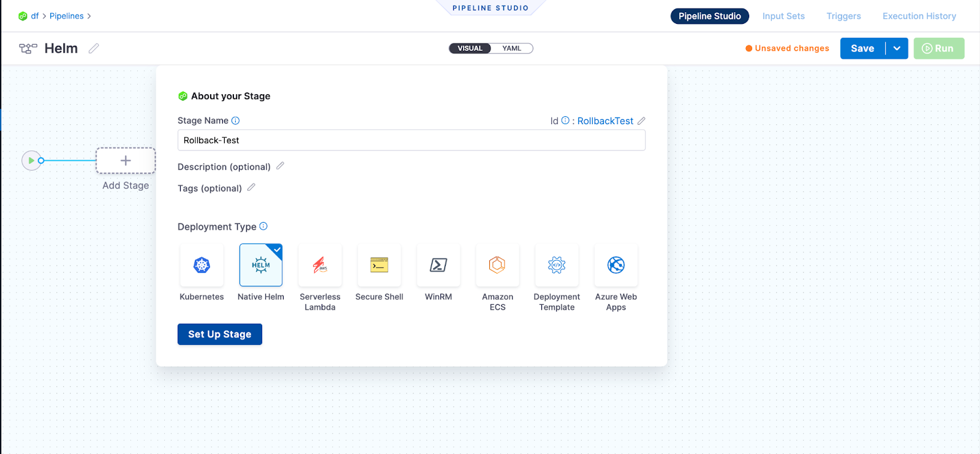Select Azure Web Apps deployment type

pyautogui.click(x=616, y=265)
